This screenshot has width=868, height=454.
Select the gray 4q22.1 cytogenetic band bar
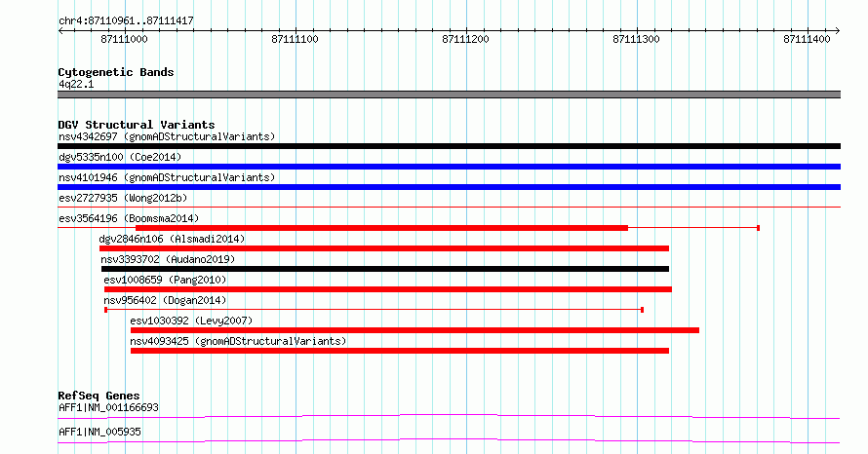pos(449,95)
